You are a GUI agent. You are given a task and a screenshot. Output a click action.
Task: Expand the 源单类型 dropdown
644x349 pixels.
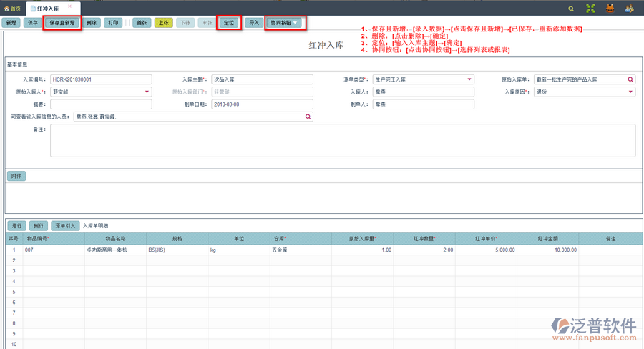click(x=469, y=79)
